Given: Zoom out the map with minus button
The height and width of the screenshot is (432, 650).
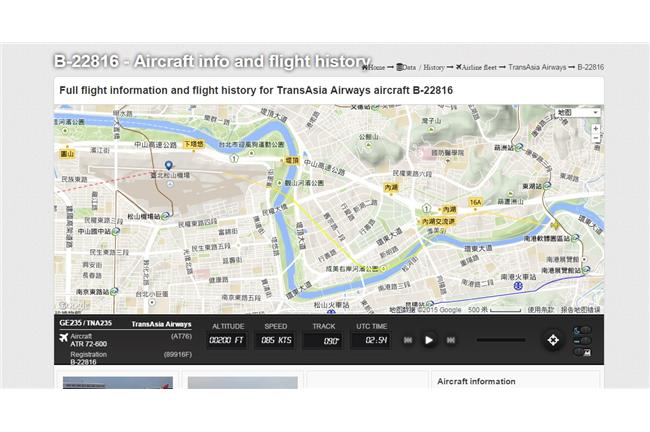Looking at the screenshot, I should click(596, 138).
